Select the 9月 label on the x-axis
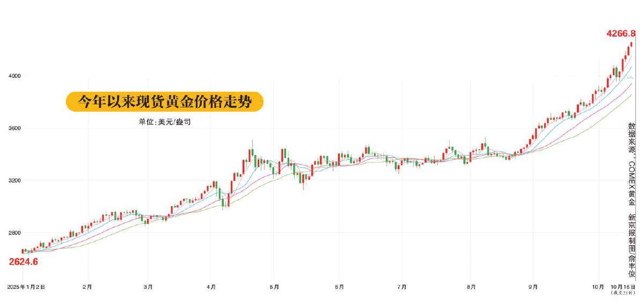Viewport: 644px width, 307px height. click(533, 287)
